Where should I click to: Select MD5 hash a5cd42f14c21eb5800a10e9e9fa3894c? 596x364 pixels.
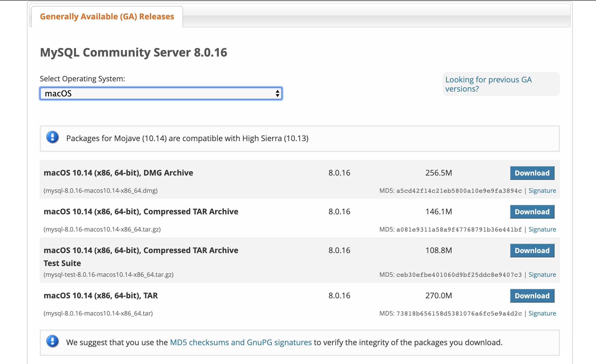(x=459, y=191)
